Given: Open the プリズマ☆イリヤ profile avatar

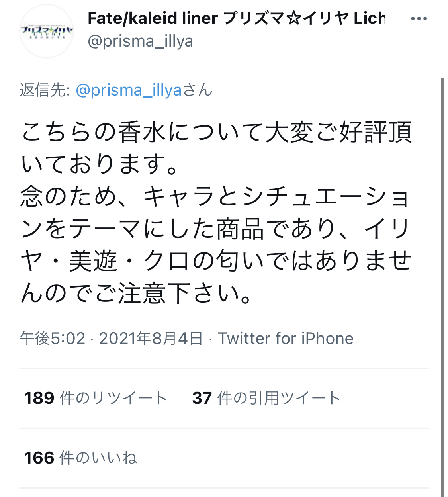Looking at the screenshot, I should point(47,31).
